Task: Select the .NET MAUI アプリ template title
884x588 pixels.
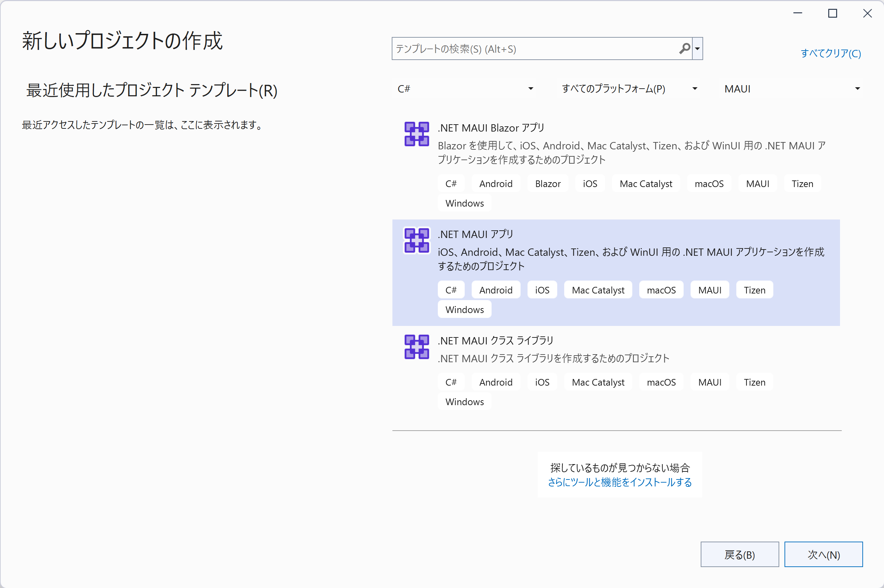Action: tap(476, 235)
